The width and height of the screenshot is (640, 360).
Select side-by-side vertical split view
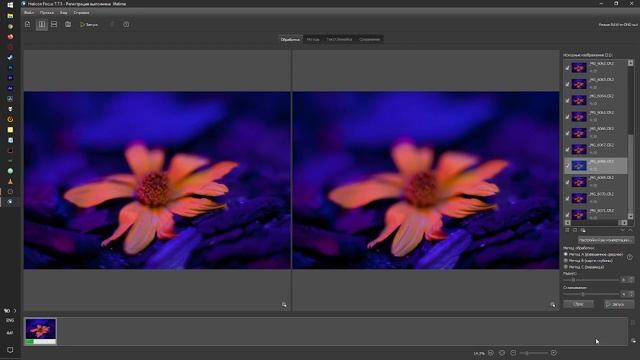(x=42, y=24)
